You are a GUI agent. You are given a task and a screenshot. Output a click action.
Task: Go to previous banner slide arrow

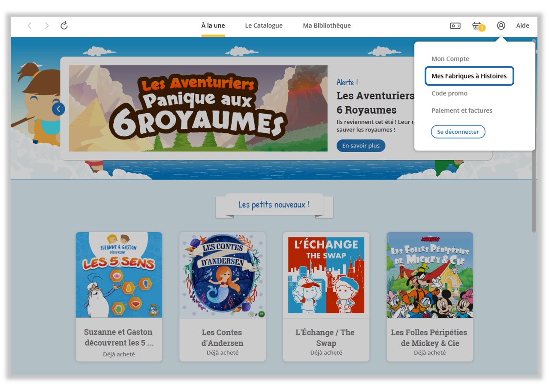coord(59,109)
